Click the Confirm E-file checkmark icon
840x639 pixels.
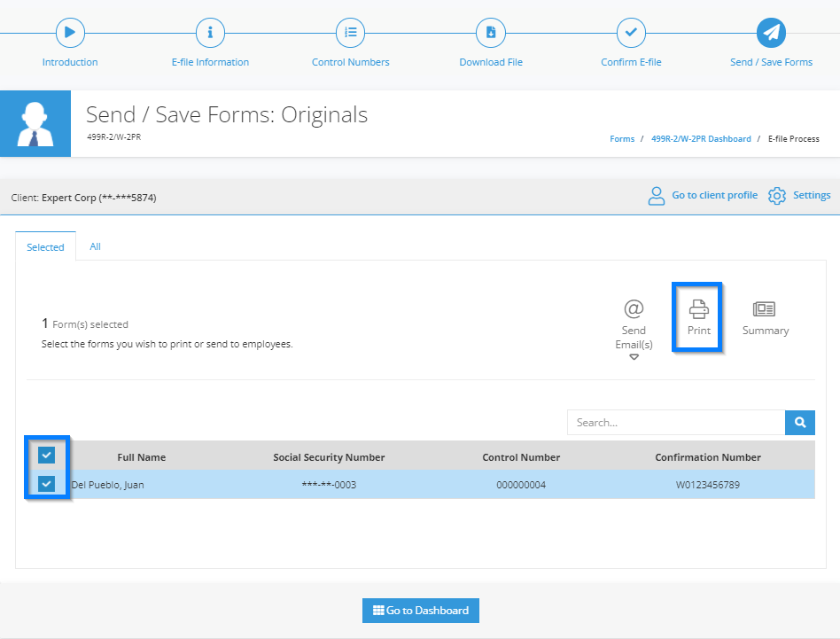631,33
